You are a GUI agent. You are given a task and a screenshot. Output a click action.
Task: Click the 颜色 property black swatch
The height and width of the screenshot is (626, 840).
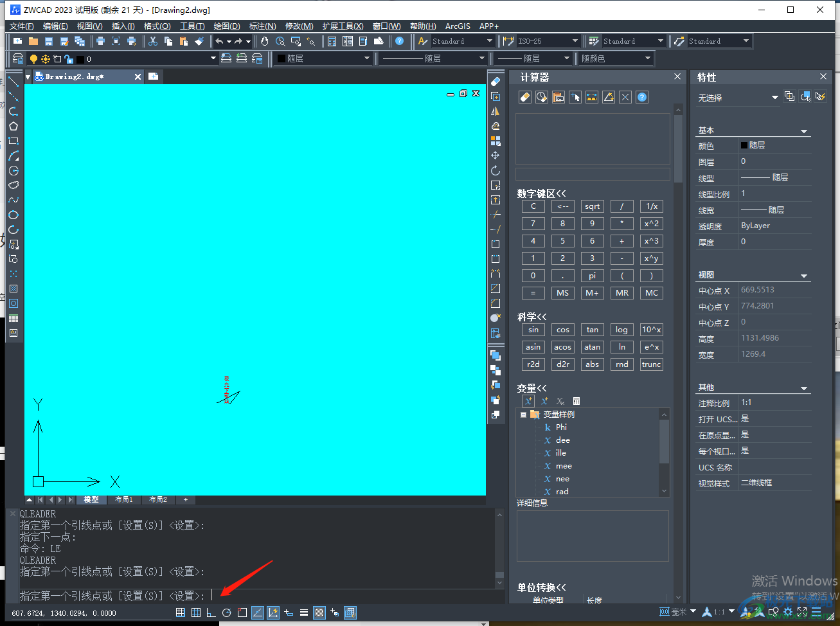(744, 145)
